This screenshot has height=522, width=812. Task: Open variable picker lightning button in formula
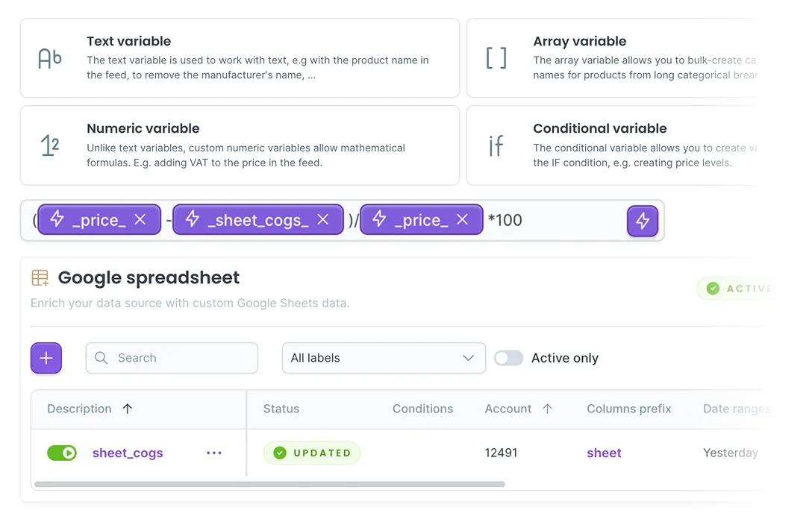[643, 221]
